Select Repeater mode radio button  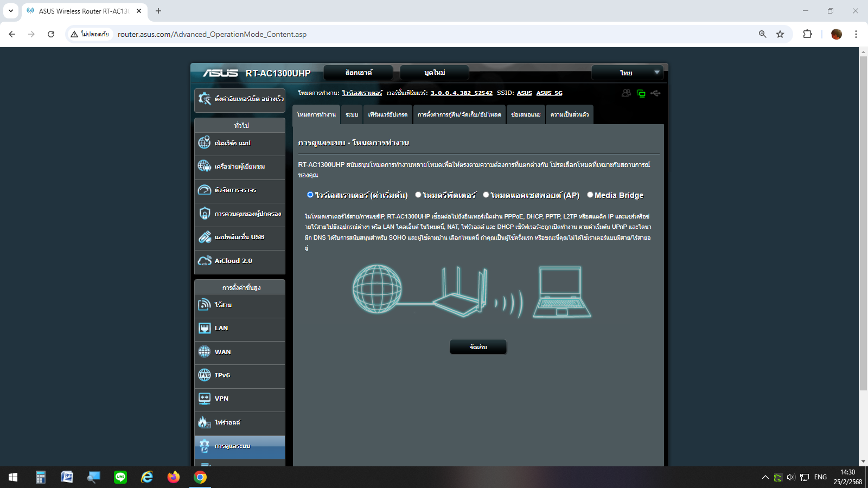[418, 195]
